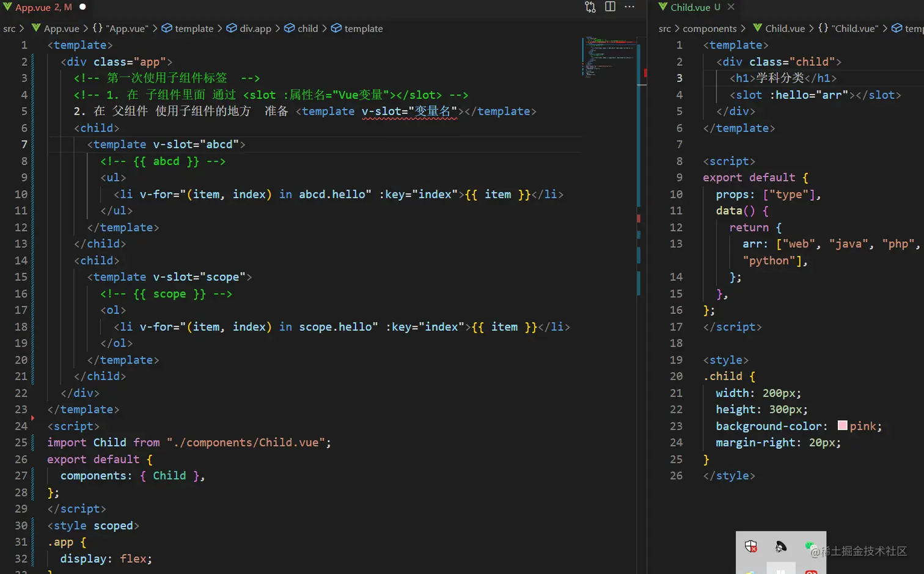Image resolution: width=924 pixels, height=574 pixels.
Task: Click the "display: flex;" declaration
Action: click(106, 558)
